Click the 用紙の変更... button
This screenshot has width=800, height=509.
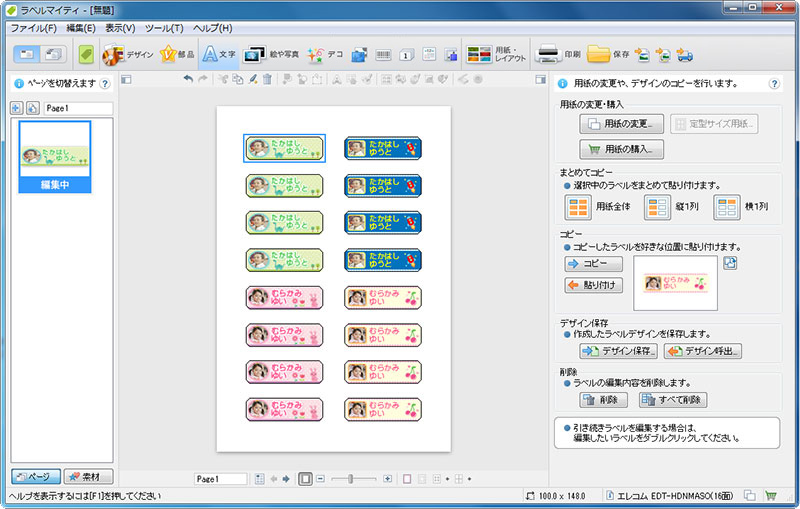622,124
